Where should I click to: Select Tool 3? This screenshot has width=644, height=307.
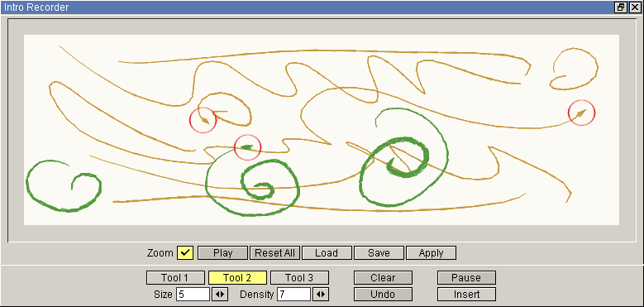[x=300, y=278]
